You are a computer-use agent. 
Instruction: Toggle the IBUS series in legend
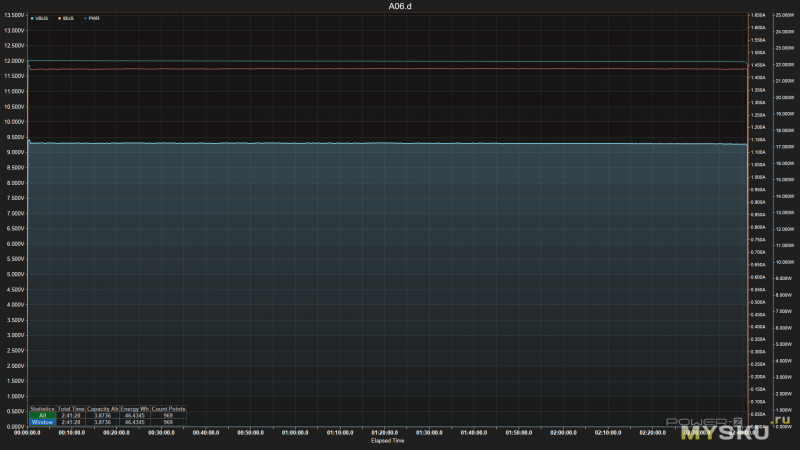(x=68, y=18)
